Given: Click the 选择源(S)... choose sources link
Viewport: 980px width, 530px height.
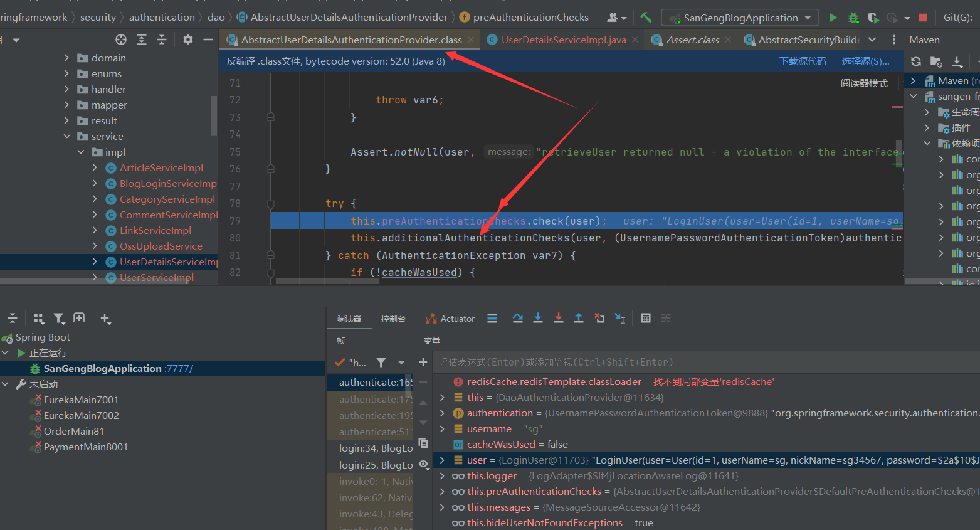Looking at the screenshot, I should 865,61.
